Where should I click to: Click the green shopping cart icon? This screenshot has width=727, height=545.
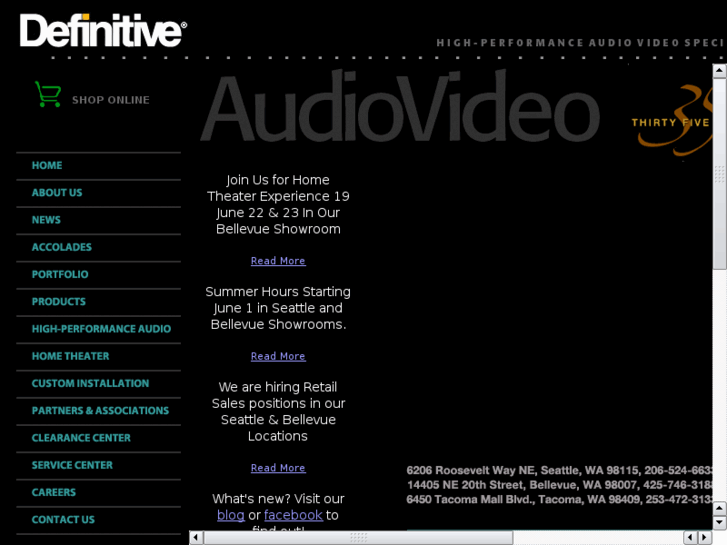point(48,94)
